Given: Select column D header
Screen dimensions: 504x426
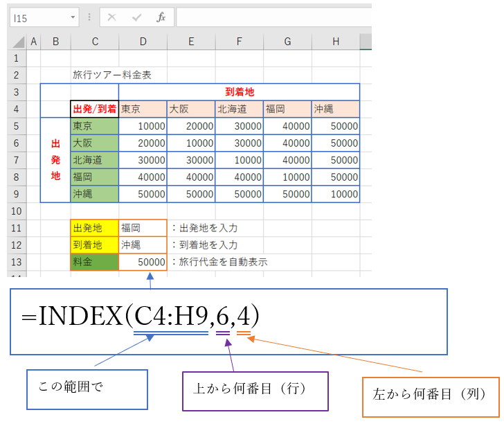Looking at the screenshot, I should [x=143, y=42].
